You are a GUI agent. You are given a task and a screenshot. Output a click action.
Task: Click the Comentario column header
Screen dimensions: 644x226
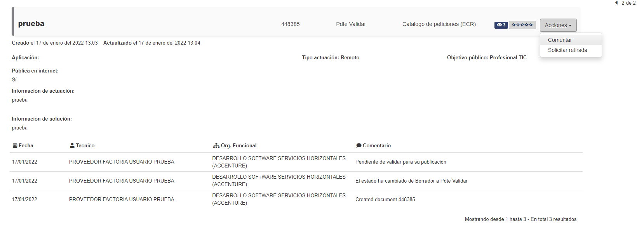(x=373, y=145)
